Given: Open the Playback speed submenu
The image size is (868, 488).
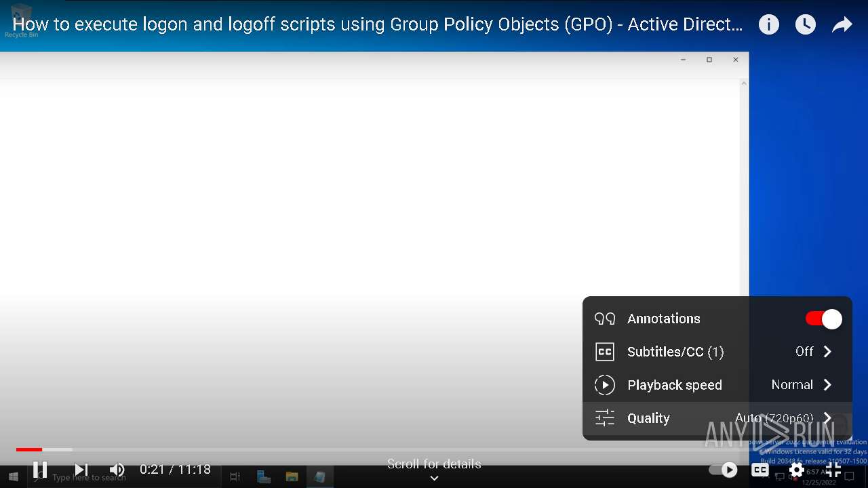Looking at the screenshot, I should pos(717,385).
